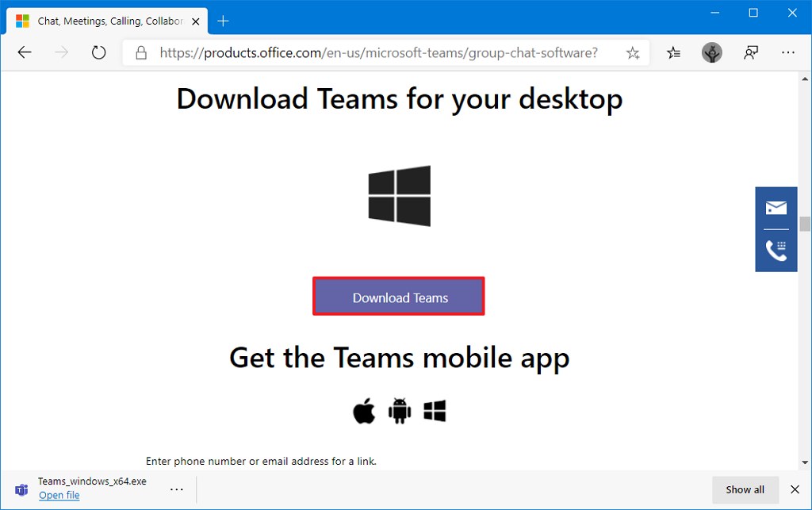Open the downloaded Teams installer via Open file

pyautogui.click(x=59, y=495)
